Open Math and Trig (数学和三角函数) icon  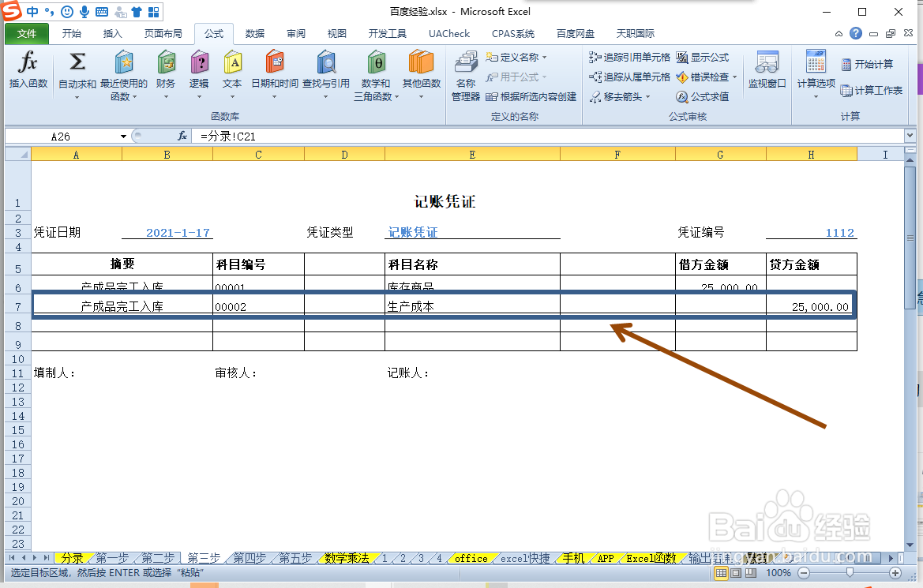pyautogui.click(x=376, y=62)
